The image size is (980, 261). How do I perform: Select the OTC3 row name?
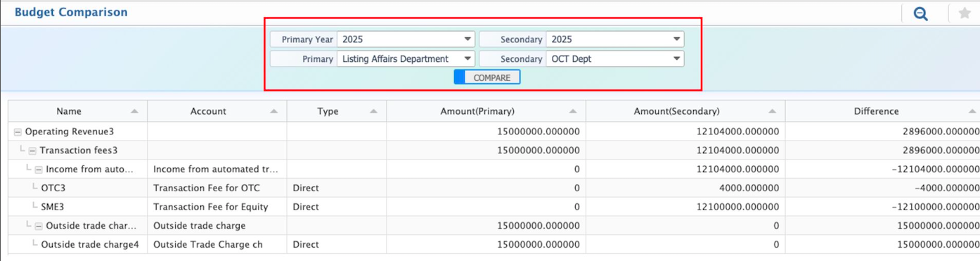(x=53, y=188)
